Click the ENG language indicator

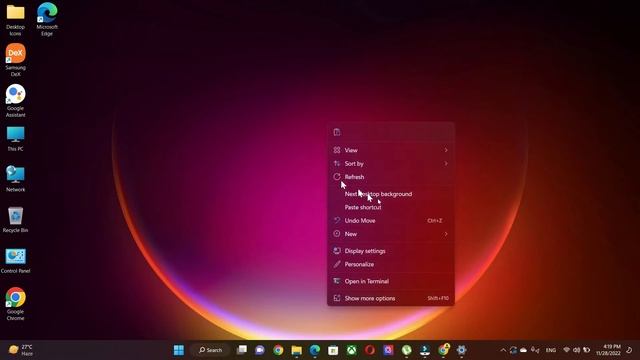pos(551,350)
